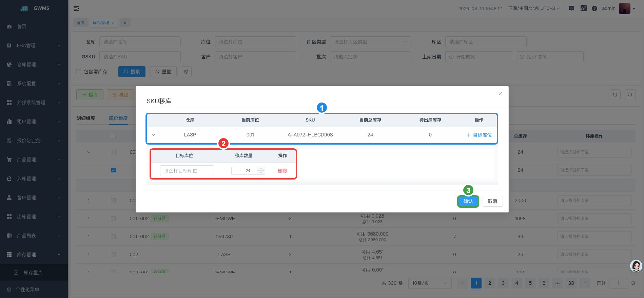Screen dimensions: 644x298
Task: Click the red 删除 link
Action: point(282,171)
